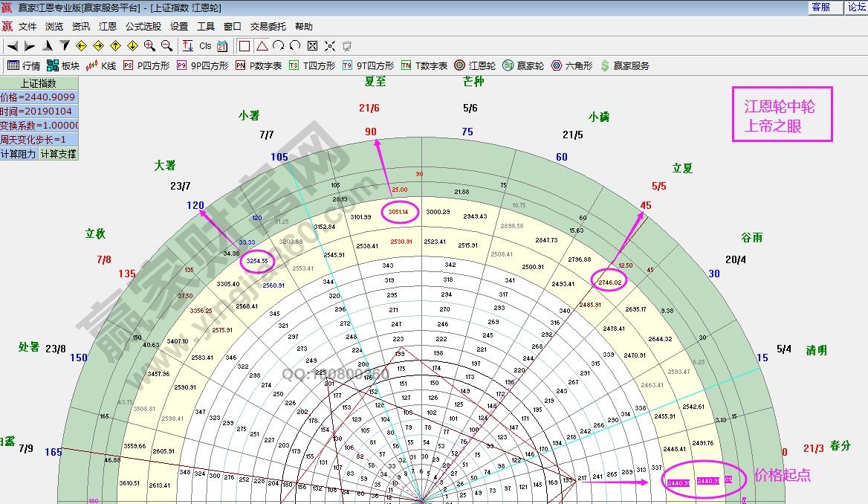
Task: Click the zoom out magnifier icon
Action: point(166,46)
